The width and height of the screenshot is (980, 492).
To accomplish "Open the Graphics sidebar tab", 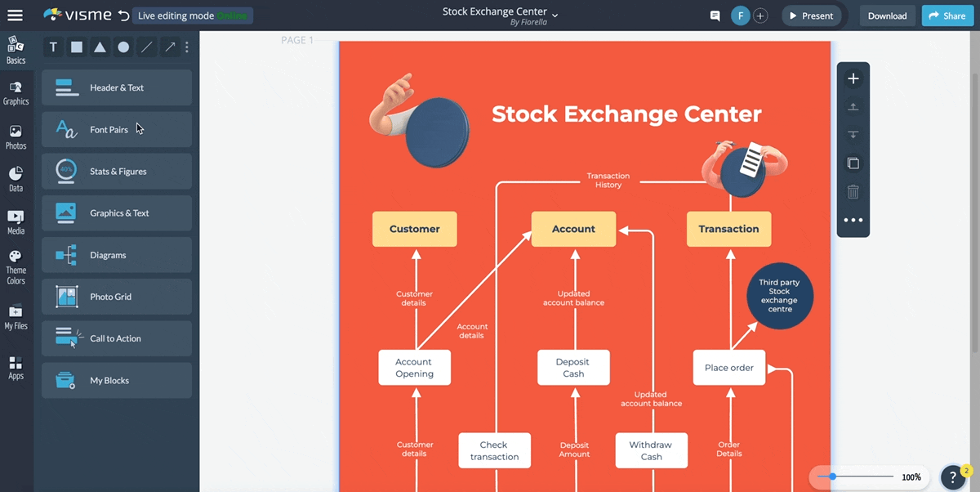I will [16, 93].
